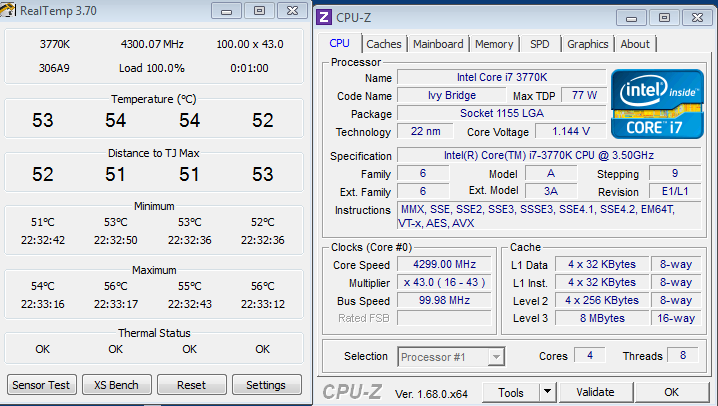Screen dimensions: 718x406
Task: Click the Cores count value 4
Action: coord(590,355)
